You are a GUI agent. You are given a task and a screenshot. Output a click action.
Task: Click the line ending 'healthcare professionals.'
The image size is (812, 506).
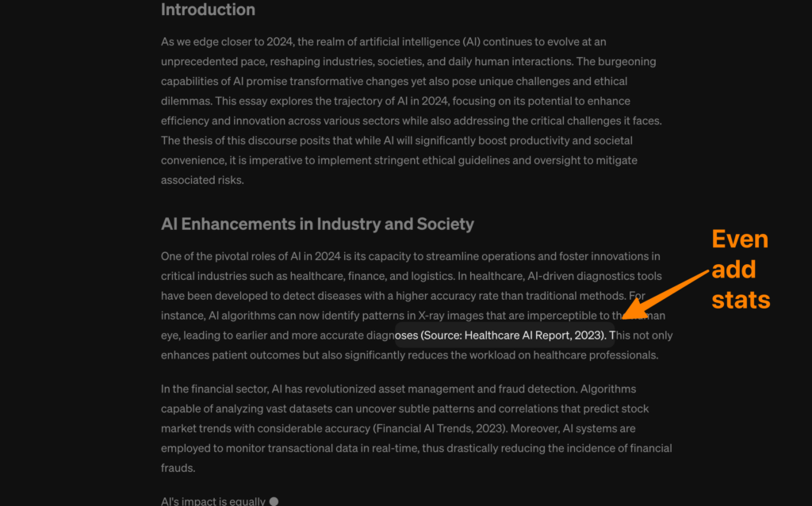(410, 355)
